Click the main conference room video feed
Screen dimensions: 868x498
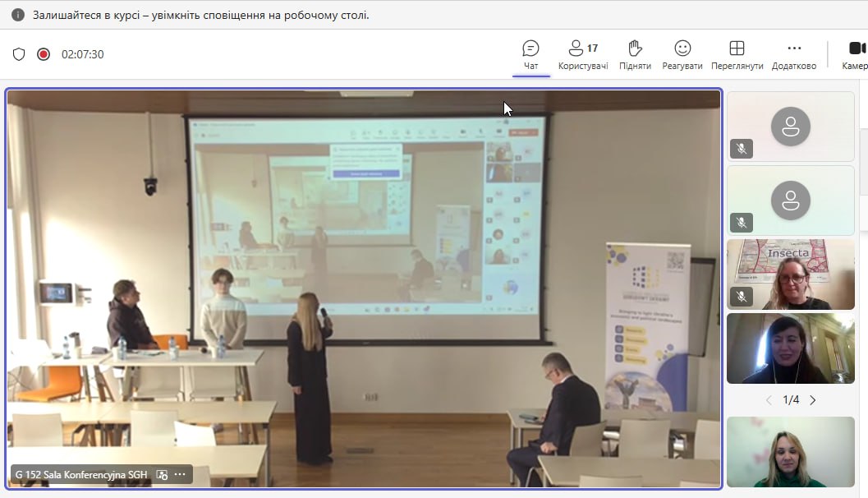click(x=364, y=288)
